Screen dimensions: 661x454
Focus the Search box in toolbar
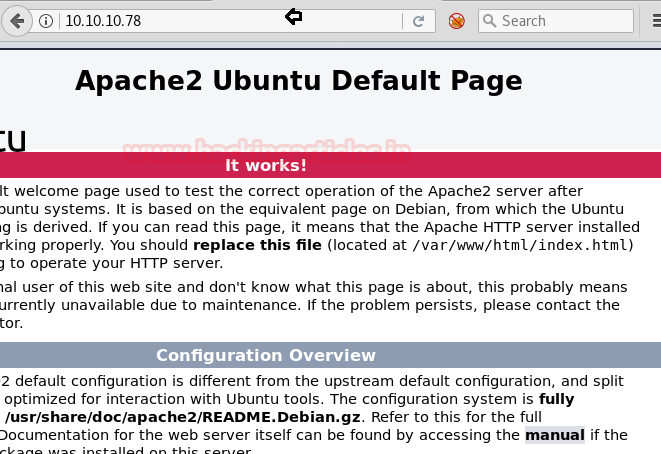click(x=556, y=21)
